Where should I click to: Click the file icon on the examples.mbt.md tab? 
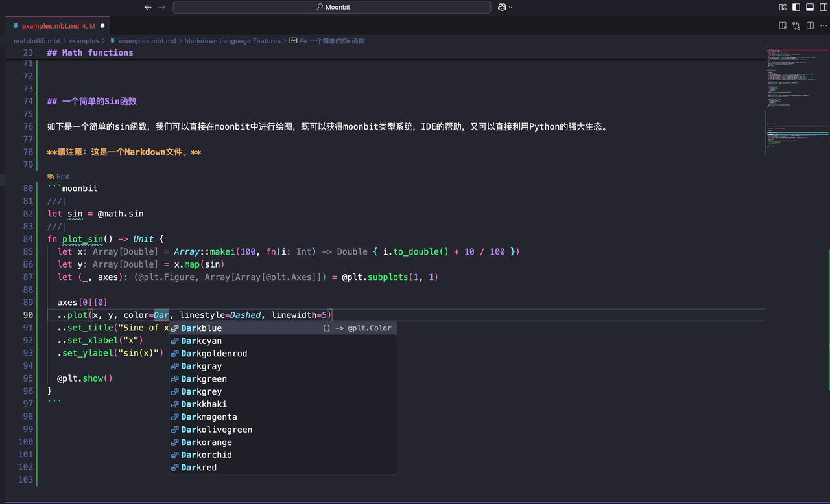15,27
